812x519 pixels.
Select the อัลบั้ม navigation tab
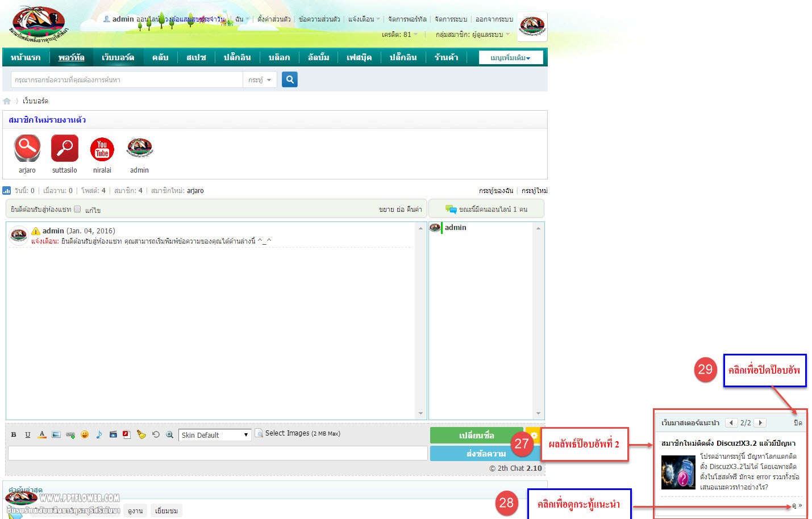click(x=318, y=57)
